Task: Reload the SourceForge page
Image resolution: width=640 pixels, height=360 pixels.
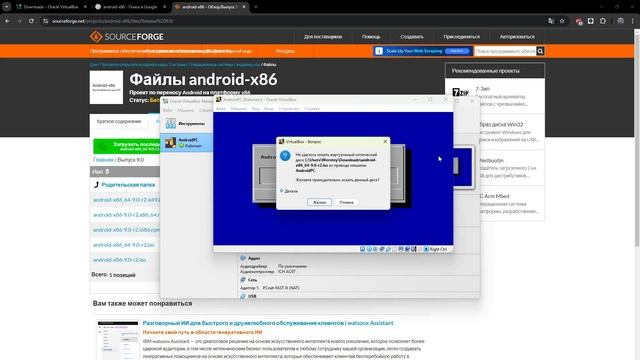Action: [31, 21]
